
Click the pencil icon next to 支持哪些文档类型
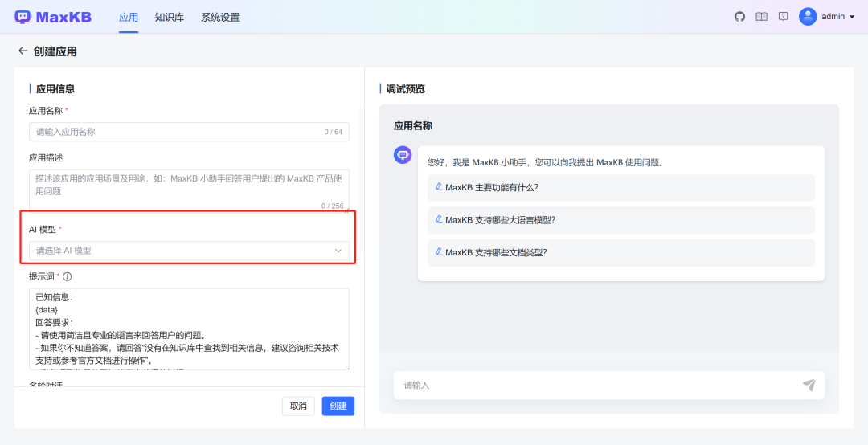[x=439, y=252]
